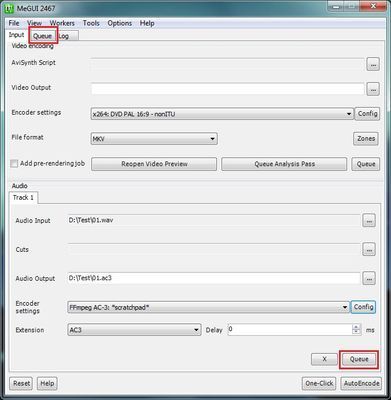The height and width of the screenshot is (400, 391).
Task: Open the Tools menu
Action: click(x=91, y=23)
